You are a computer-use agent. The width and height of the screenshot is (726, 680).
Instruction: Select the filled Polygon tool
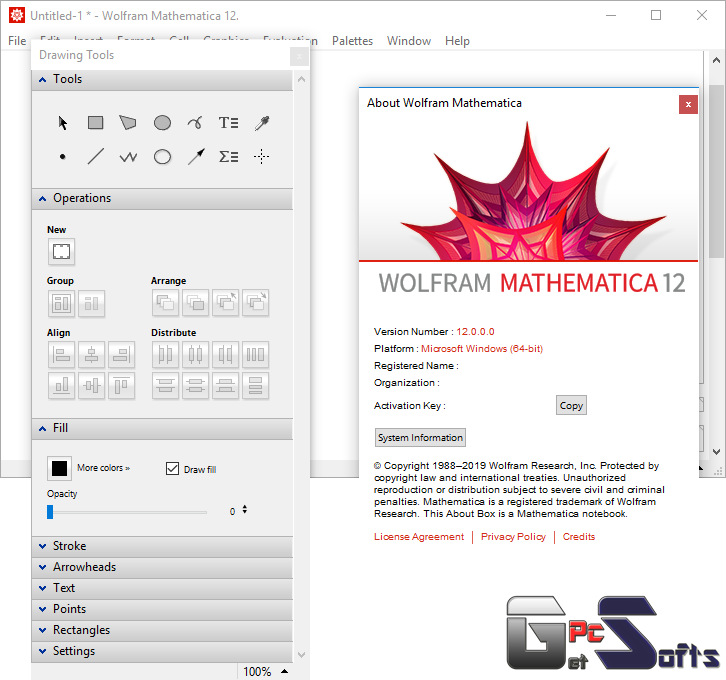click(128, 123)
